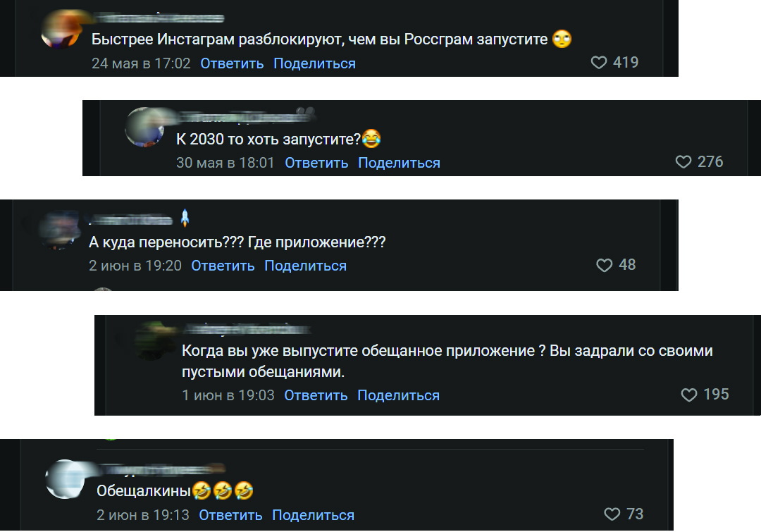Click the rocket icon beside commenter name

(185, 218)
